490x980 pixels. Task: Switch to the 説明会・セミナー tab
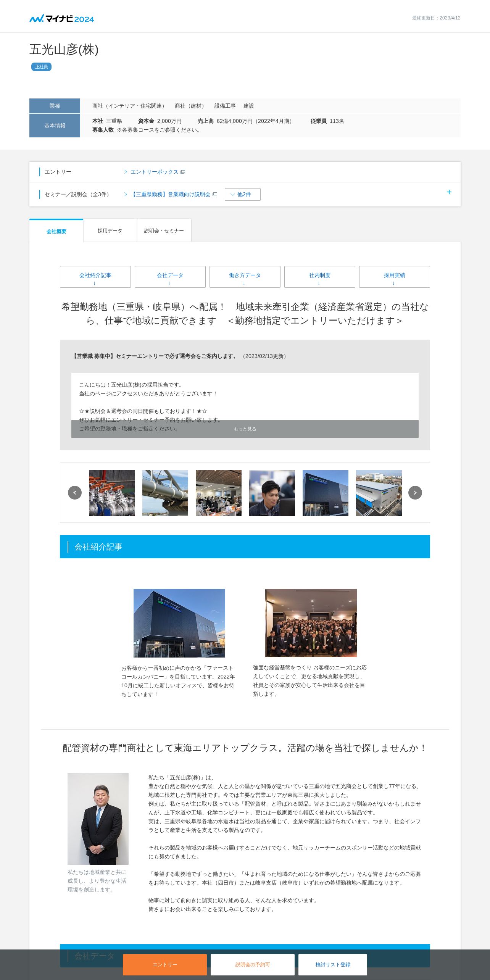[164, 230]
